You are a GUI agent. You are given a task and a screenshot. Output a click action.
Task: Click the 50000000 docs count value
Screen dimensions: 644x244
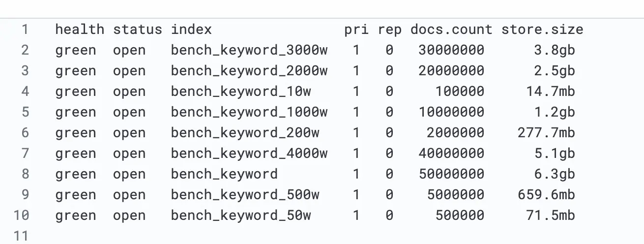[x=451, y=174]
